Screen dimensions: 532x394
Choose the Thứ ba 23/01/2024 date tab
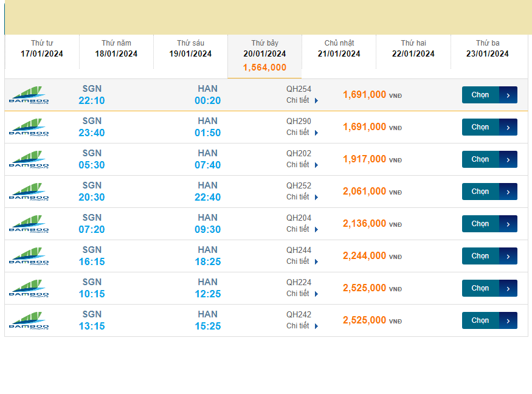point(488,49)
